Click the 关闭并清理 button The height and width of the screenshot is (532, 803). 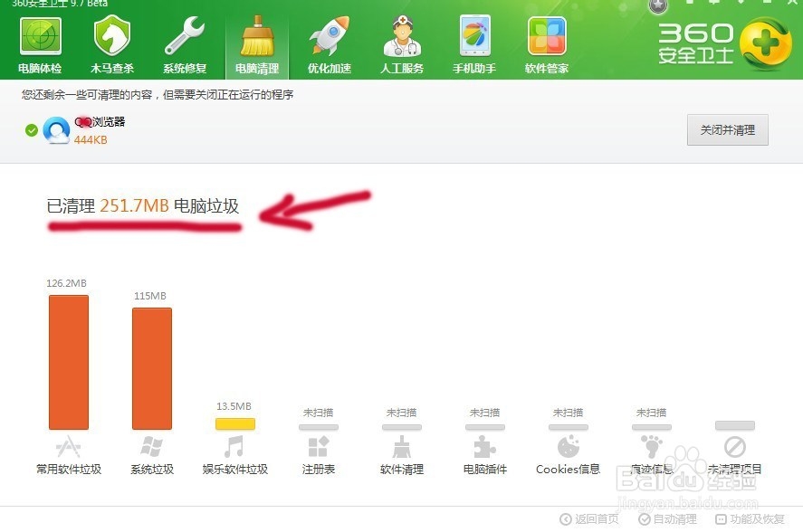click(x=727, y=130)
